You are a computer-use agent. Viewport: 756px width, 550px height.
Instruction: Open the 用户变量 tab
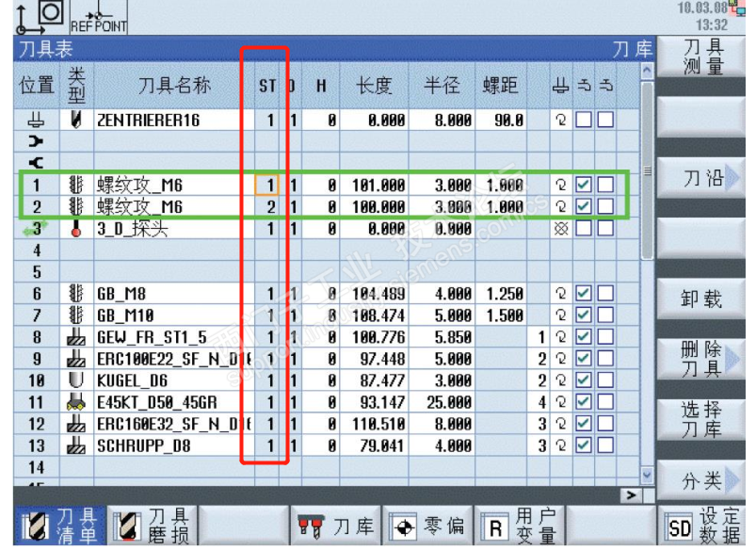click(519, 526)
